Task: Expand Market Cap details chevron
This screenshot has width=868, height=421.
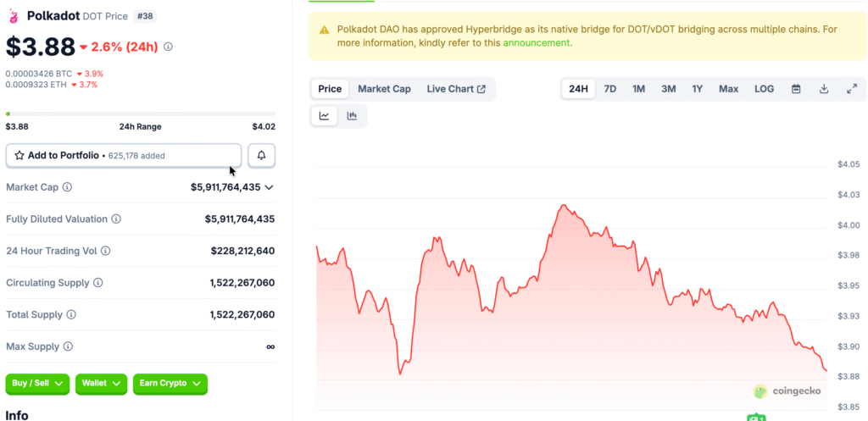Action: tap(269, 187)
